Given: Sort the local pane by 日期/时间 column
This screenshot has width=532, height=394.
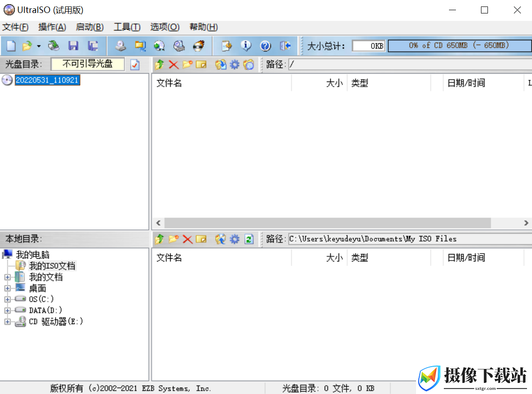Looking at the screenshot, I should coord(483,258).
